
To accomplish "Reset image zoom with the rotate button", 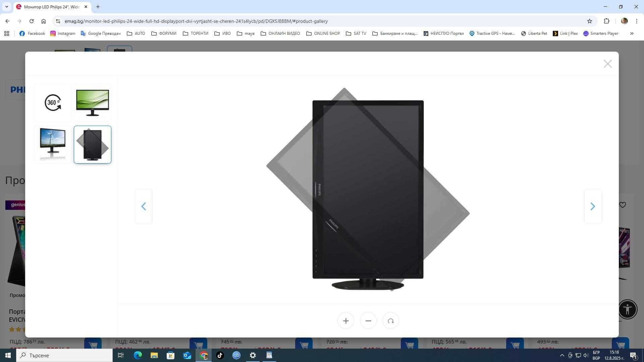I will pyautogui.click(x=391, y=321).
